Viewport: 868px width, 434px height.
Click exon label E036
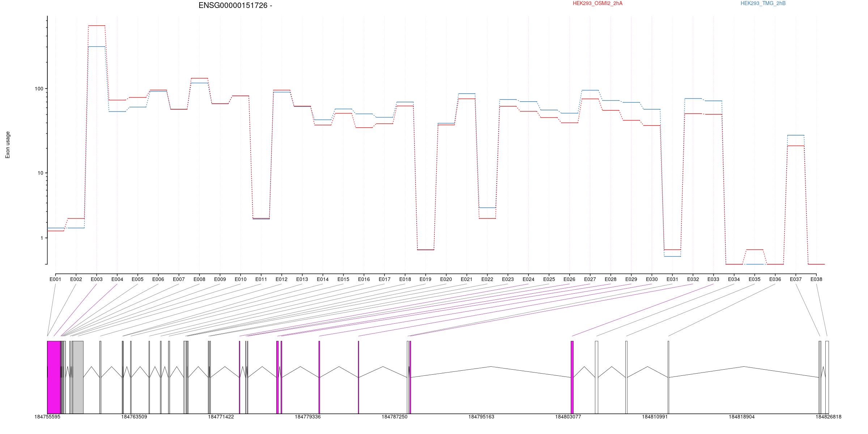[x=775, y=279]
